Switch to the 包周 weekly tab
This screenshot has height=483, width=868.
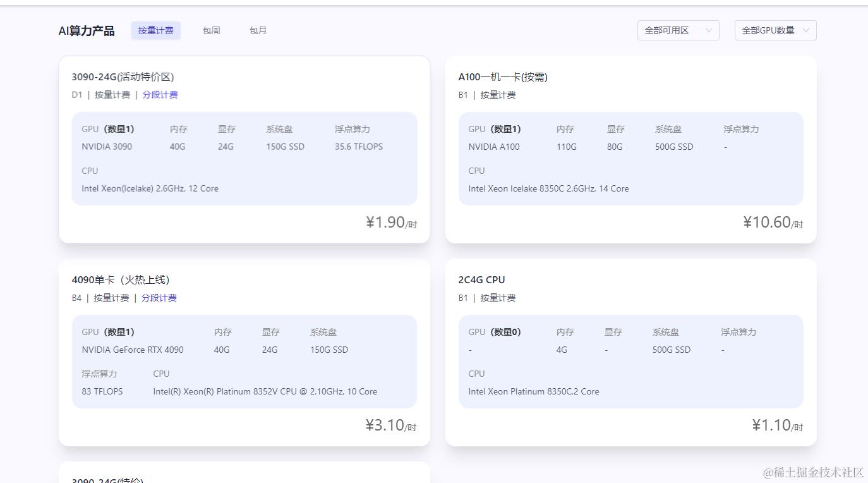(211, 30)
